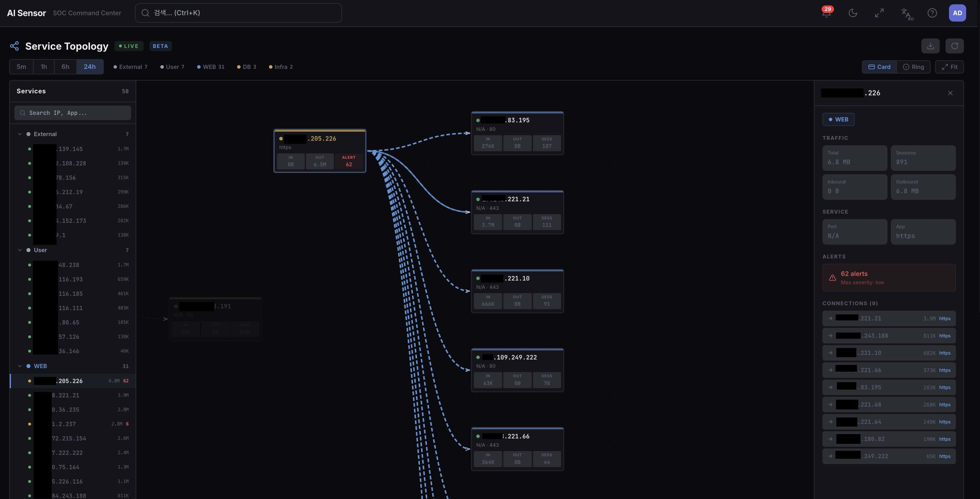Select User service row ending .116.193
The height and width of the screenshot is (499, 980).
[x=73, y=279]
